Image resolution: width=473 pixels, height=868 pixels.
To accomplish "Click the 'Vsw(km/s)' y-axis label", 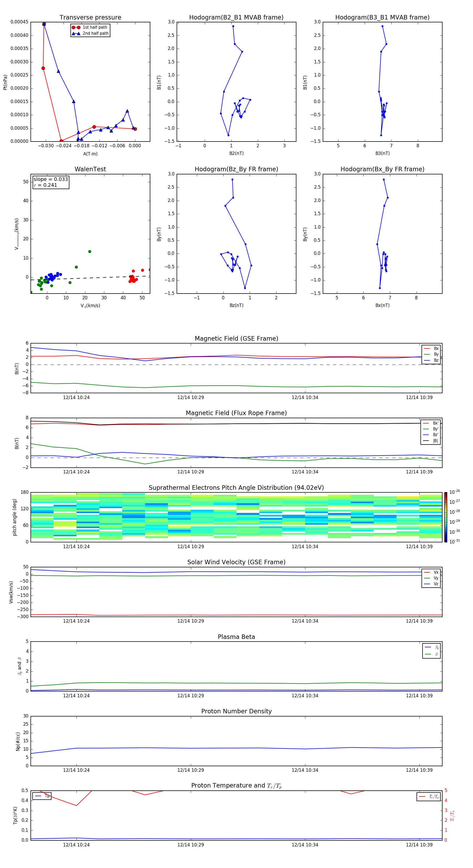I will (x=11, y=592).
